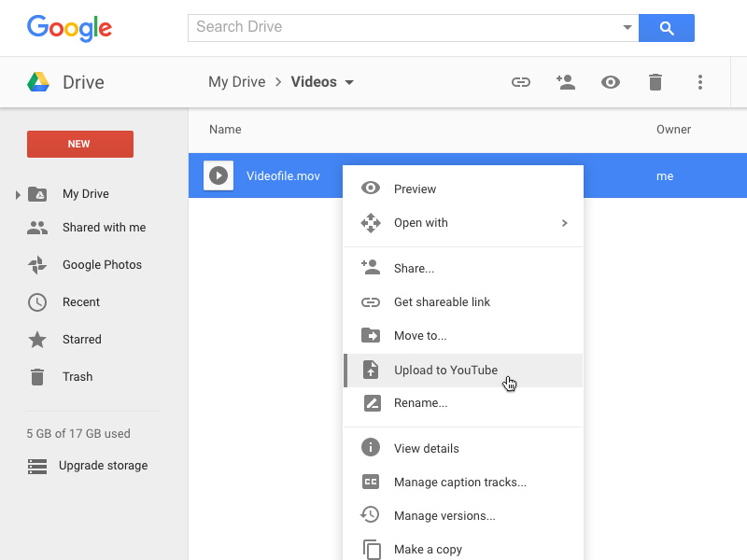Select Share... in the context menu
747x560 pixels.
click(463, 268)
